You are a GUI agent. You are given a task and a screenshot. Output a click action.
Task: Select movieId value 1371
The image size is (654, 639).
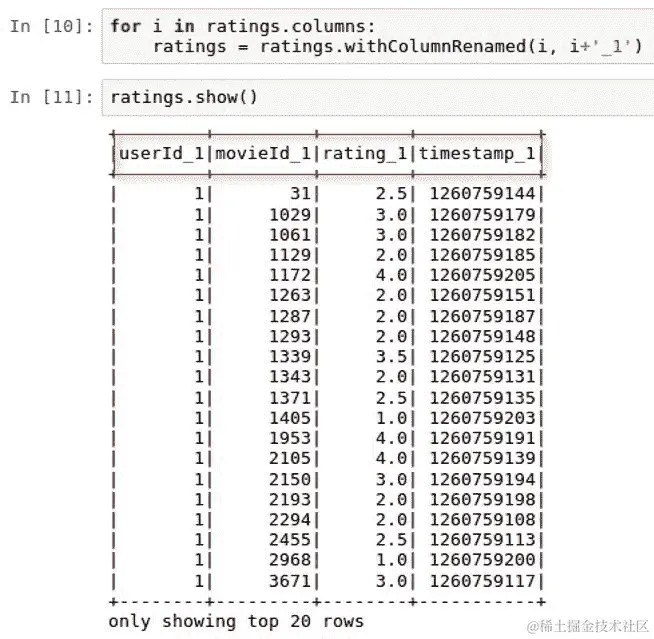[x=290, y=398]
